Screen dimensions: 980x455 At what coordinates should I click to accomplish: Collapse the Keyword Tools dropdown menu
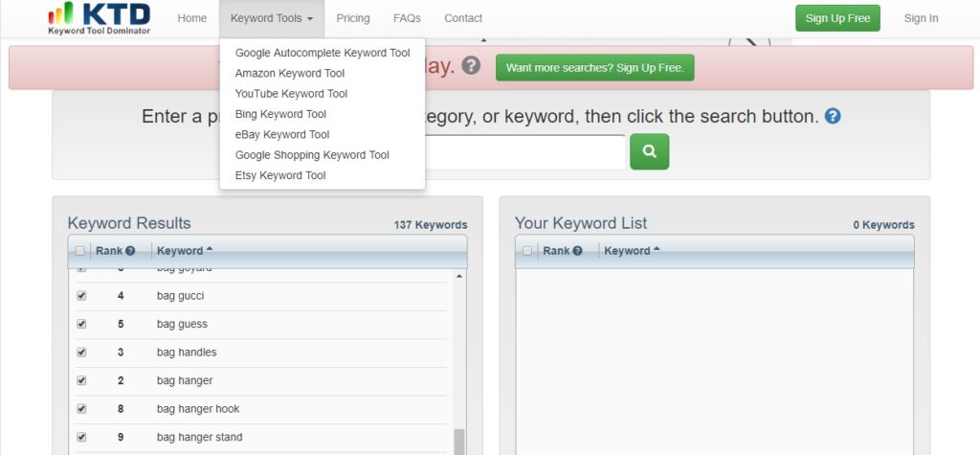click(x=272, y=18)
